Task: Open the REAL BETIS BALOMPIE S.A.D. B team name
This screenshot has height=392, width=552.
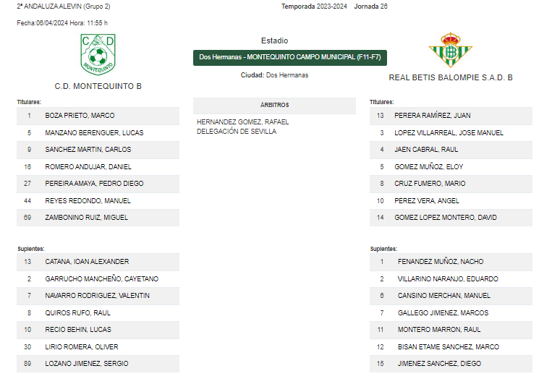Action: coord(450,77)
